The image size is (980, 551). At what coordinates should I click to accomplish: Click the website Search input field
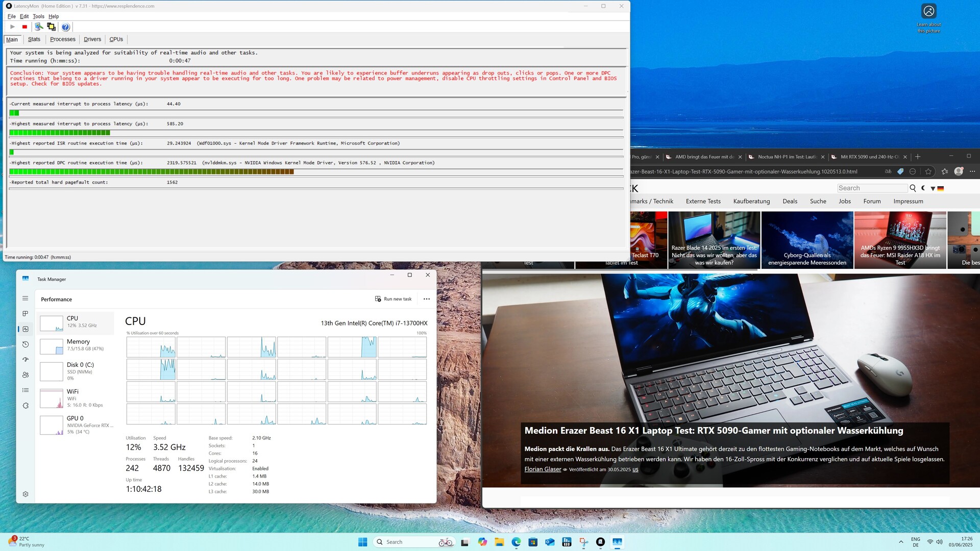pyautogui.click(x=872, y=188)
